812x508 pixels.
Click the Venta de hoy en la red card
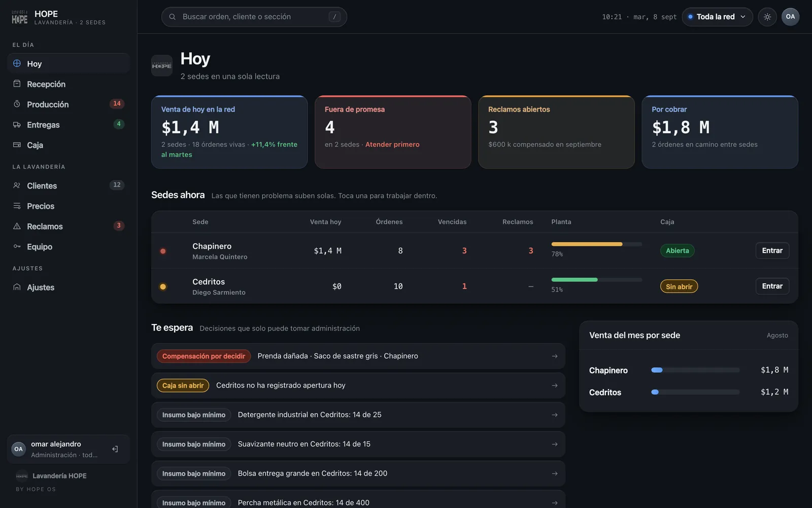click(x=229, y=132)
